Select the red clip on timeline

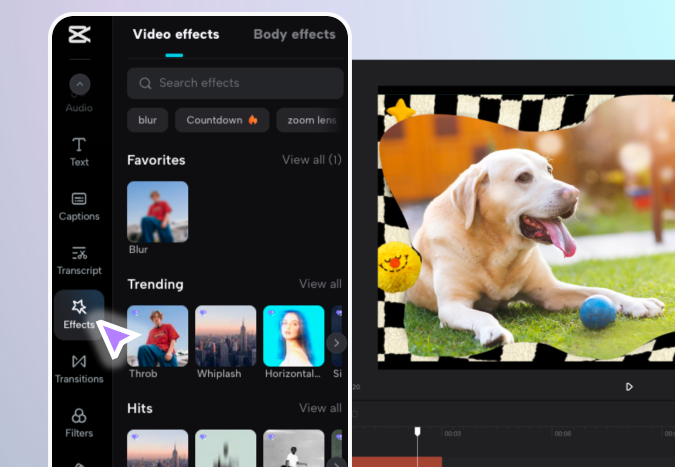pyautogui.click(x=397, y=462)
